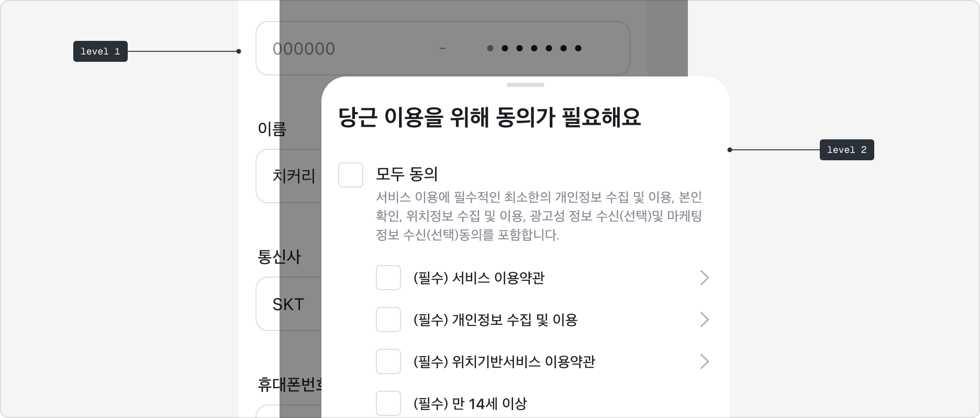
Task: Click the bottom sheet drag handle
Action: click(525, 85)
